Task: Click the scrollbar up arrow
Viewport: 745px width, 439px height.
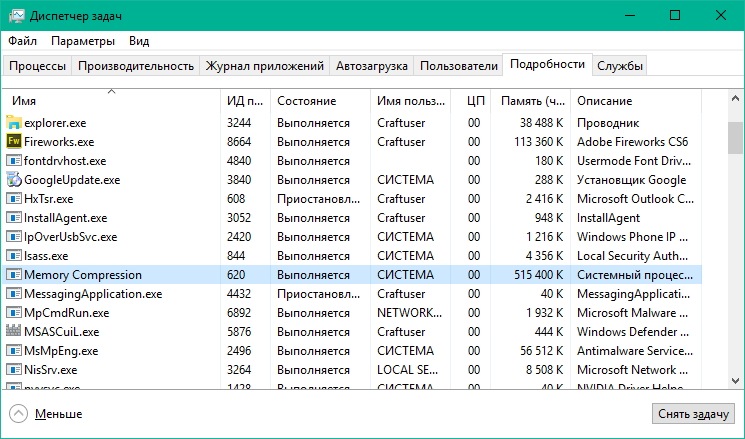Action: 735,99
